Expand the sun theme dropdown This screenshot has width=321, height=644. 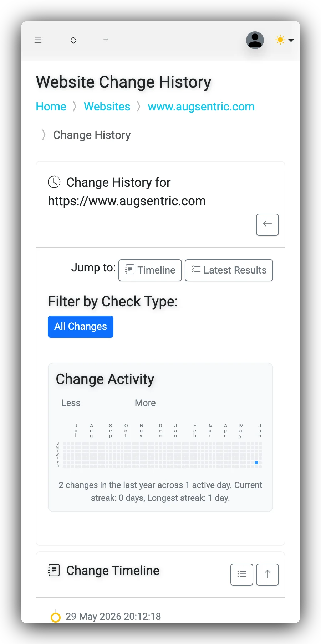[285, 40]
